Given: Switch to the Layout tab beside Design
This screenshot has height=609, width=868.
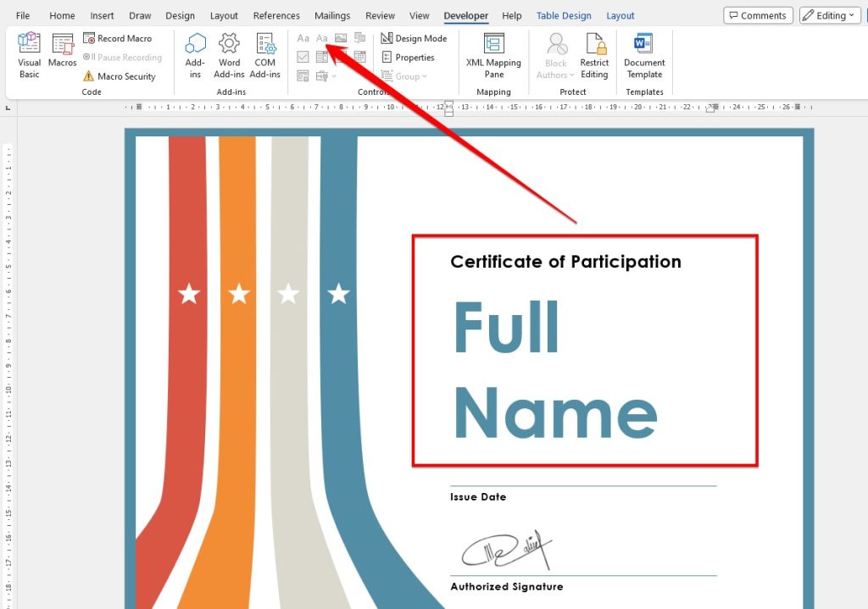Looking at the screenshot, I should click(x=224, y=15).
